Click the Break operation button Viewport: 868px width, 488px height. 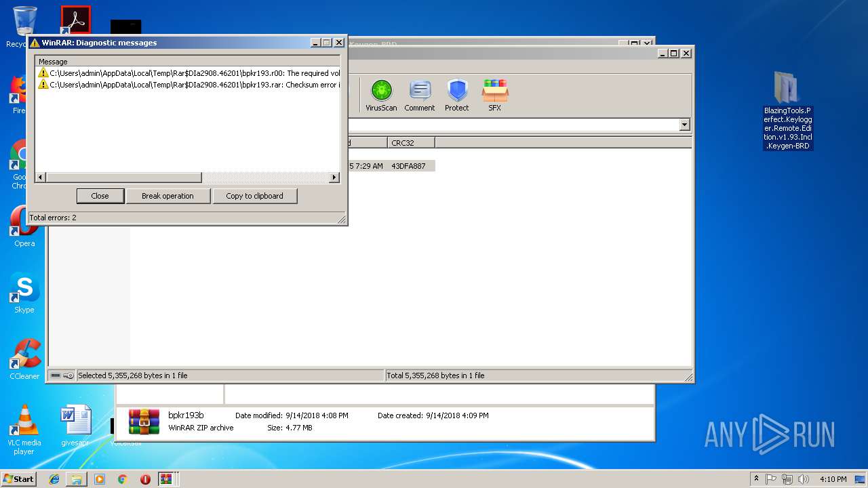167,196
